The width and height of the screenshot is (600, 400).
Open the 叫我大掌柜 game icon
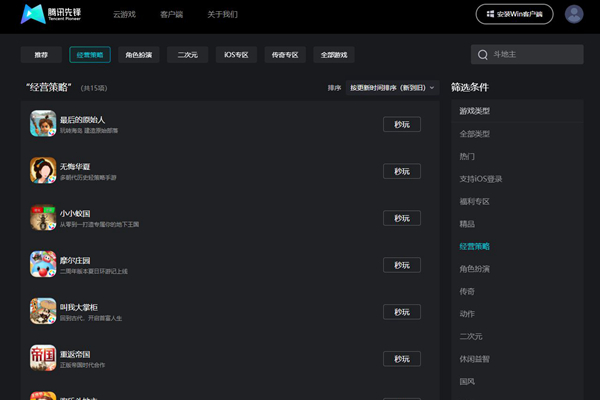pos(43,311)
